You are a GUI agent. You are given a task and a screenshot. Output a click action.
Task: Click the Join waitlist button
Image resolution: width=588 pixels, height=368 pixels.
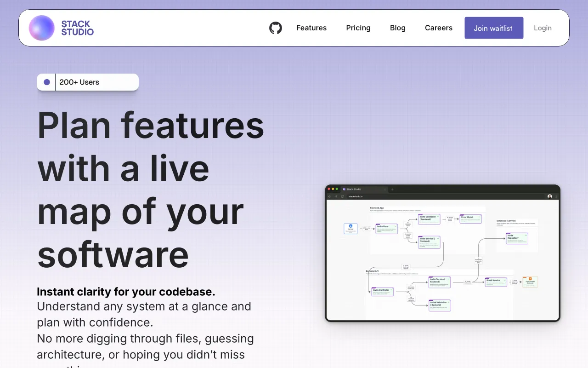(x=494, y=28)
